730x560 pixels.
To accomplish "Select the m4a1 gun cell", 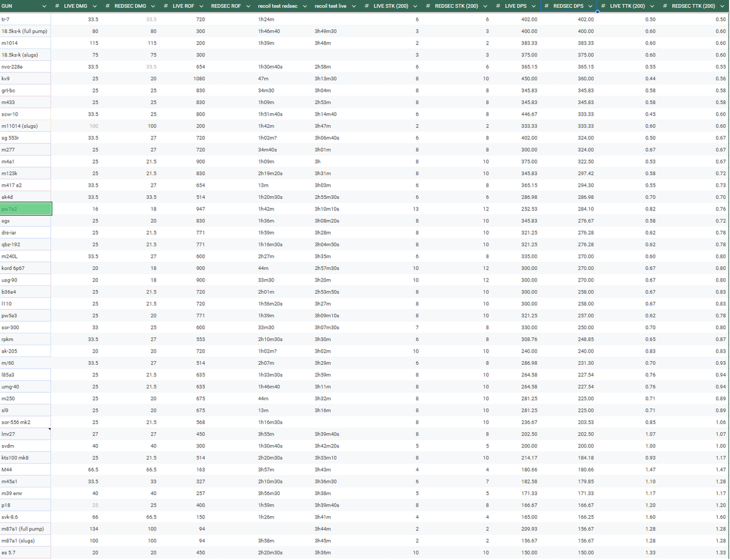I will [x=26, y=161].
